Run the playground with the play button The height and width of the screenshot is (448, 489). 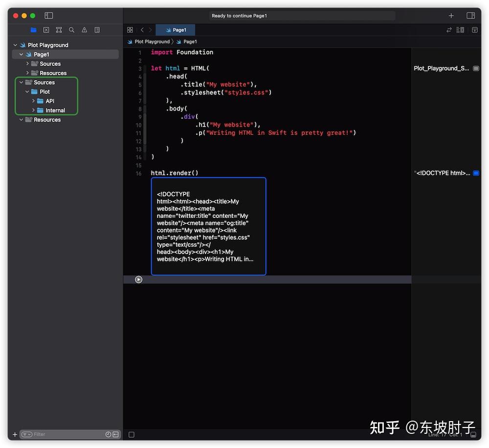pos(138,279)
